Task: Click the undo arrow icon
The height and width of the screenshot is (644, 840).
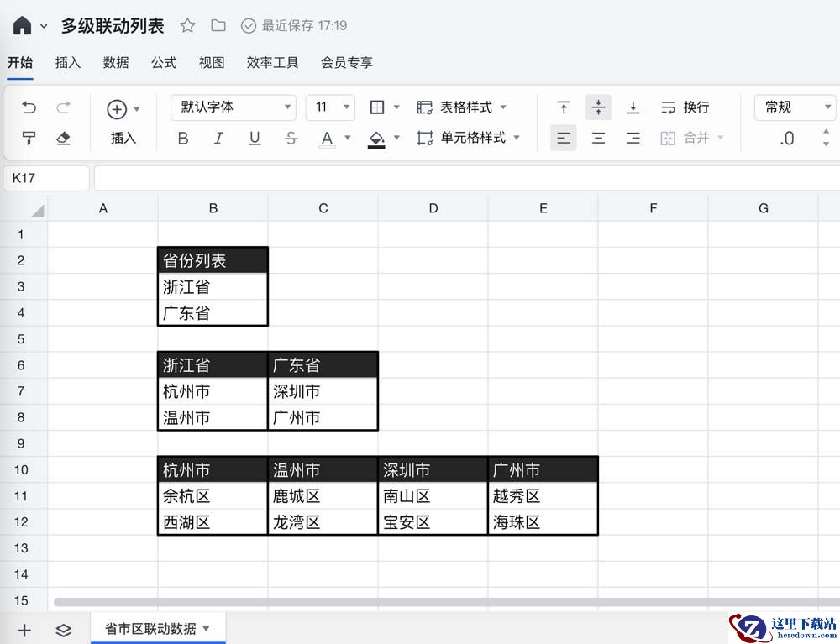Action: coord(29,107)
